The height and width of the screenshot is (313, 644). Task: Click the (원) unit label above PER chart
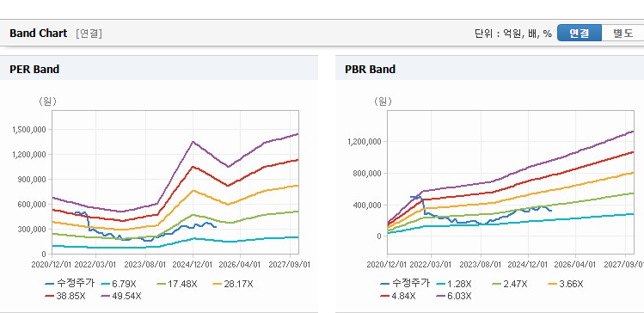47,101
